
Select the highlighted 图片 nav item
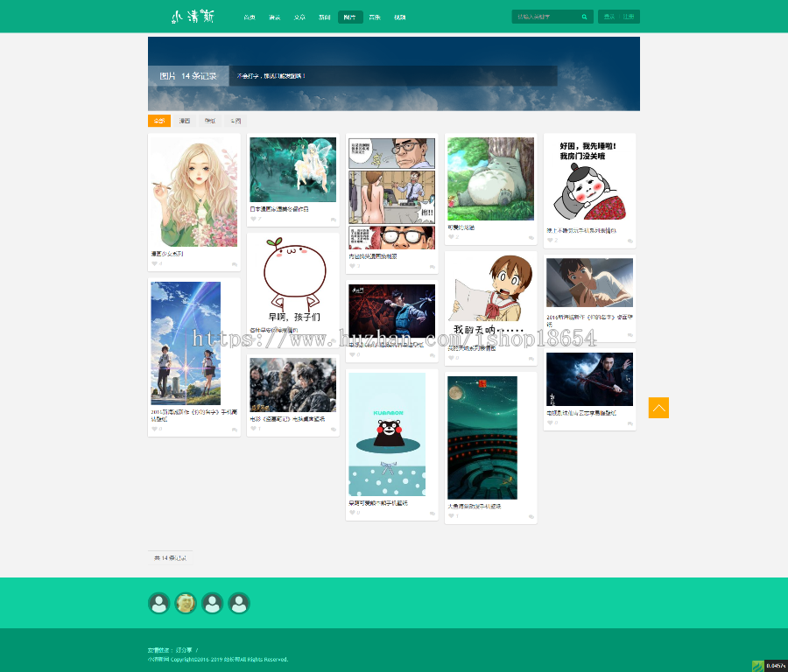tap(350, 17)
